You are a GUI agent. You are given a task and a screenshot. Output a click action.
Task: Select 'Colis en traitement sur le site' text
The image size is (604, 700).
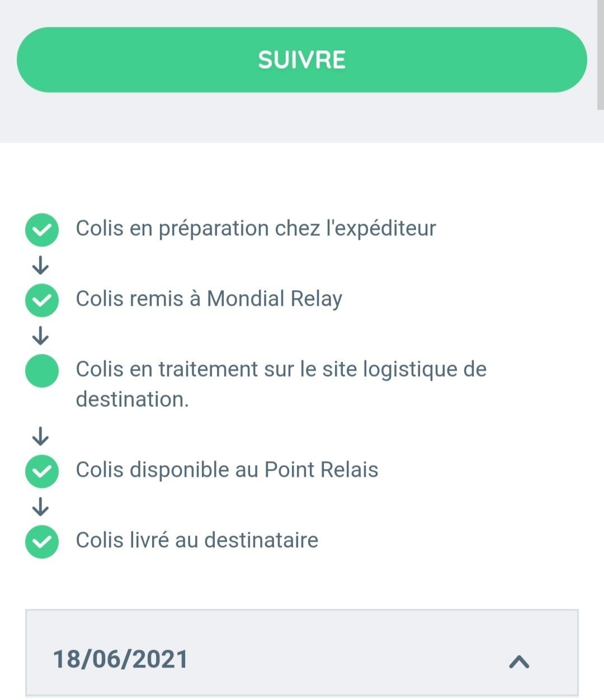tap(281, 370)
